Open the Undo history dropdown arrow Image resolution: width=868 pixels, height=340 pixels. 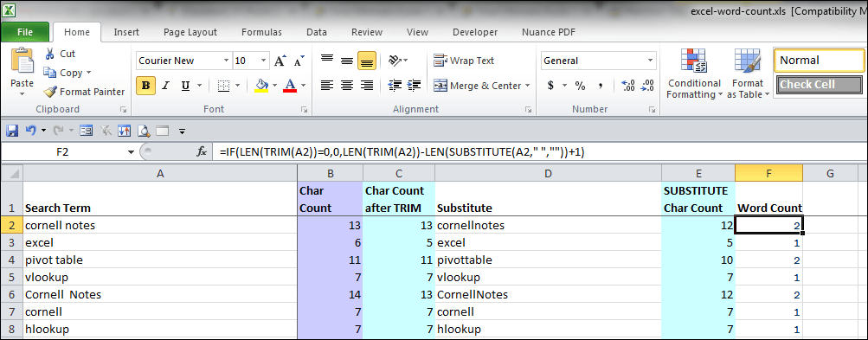pyautogui.click(x=43, y=132)
